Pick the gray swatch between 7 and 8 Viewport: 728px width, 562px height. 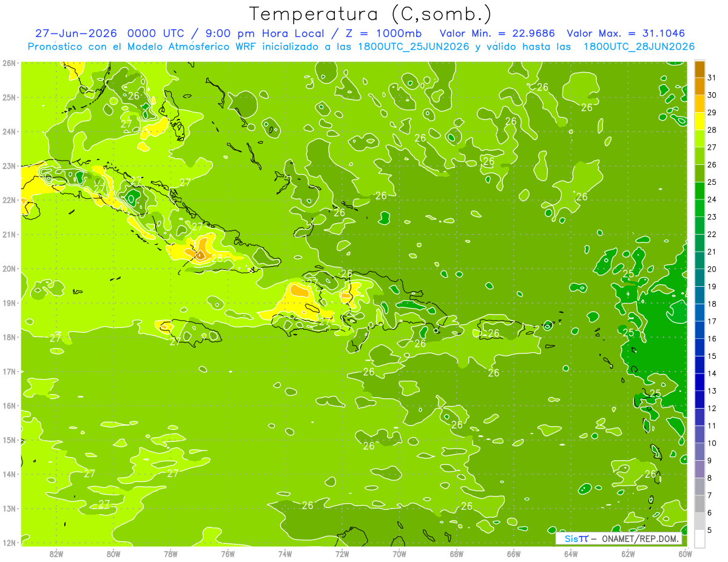[x=699, y=487]
